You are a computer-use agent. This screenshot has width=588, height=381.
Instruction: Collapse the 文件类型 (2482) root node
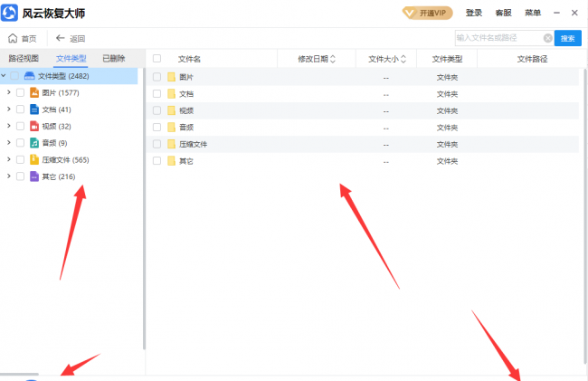[x=4, y=76]
